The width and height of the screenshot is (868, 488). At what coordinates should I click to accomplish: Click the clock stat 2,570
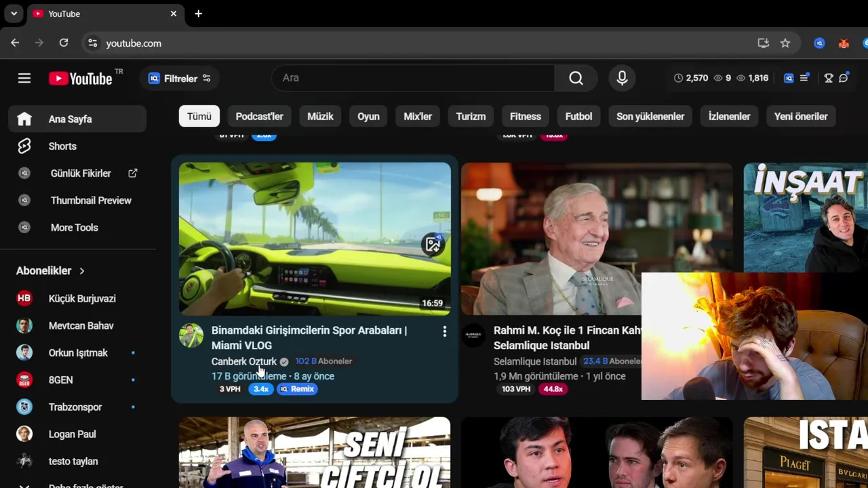691,78
